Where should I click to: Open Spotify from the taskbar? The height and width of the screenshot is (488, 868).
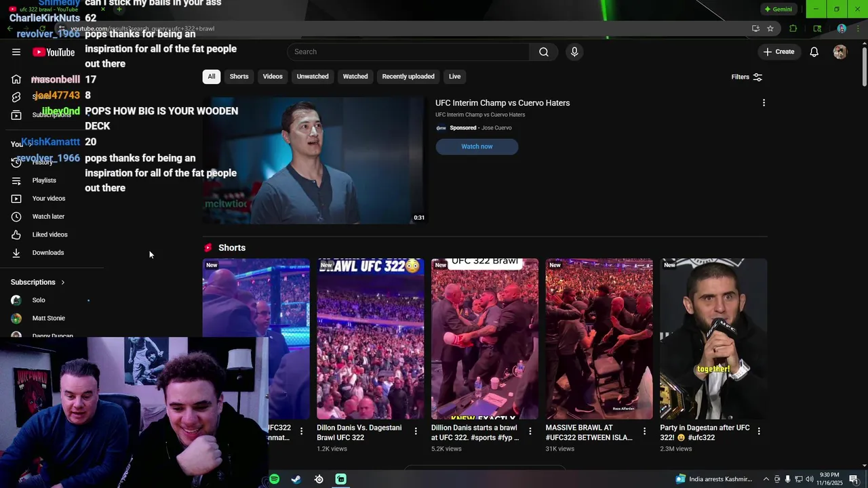point(274,479)
